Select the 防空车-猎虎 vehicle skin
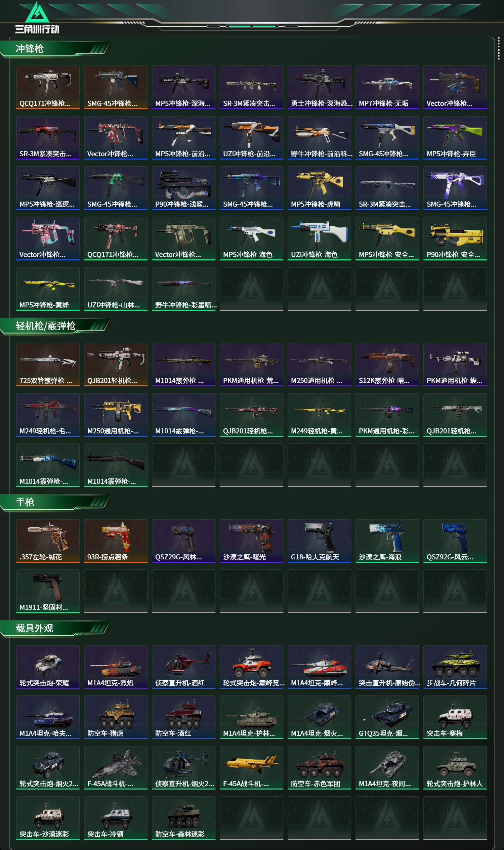The height and width of the screenshot is (850, 504). [x=116, y=717]
